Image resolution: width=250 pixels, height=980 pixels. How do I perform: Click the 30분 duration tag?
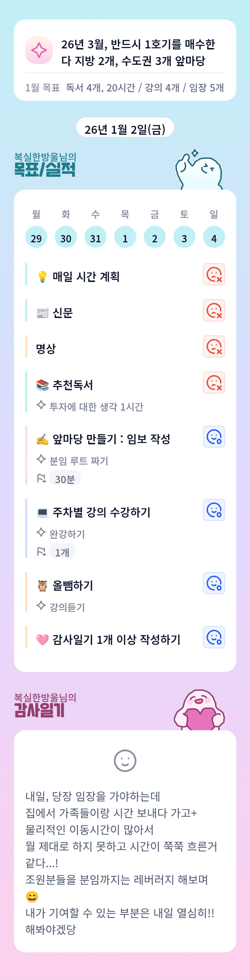tap(65, 479)
